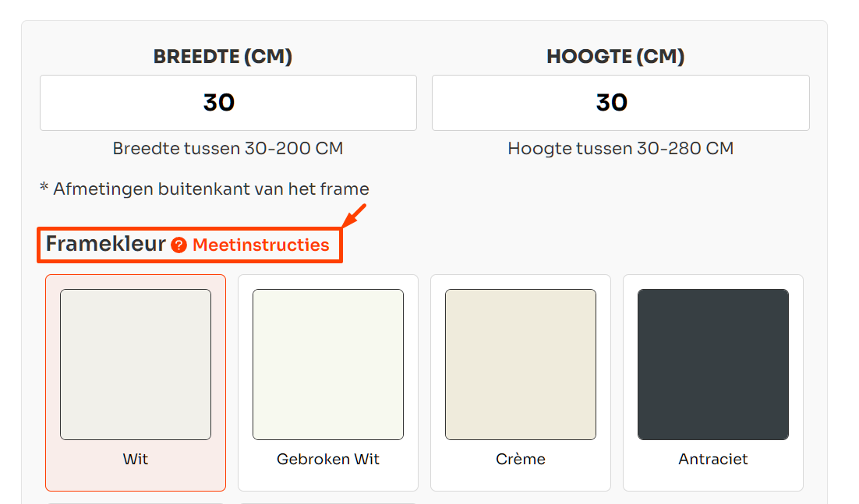Click the Crème option label

point(521,459)
